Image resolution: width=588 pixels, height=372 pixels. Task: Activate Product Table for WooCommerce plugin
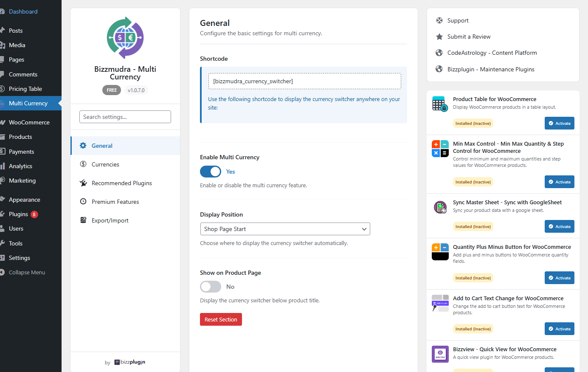pyautogui.click(x=560, y=123)
